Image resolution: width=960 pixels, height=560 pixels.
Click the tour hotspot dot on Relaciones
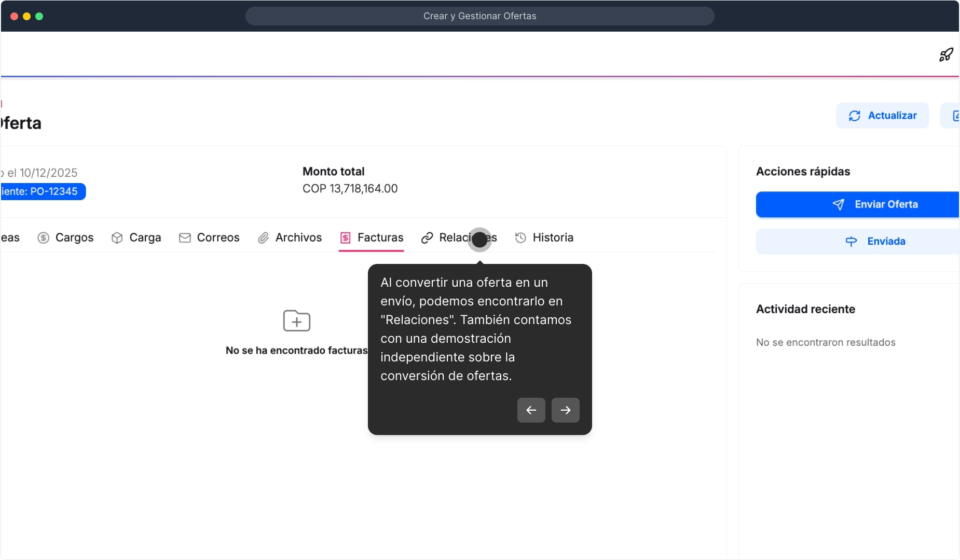pyautogui.click(x=479, y=240)
